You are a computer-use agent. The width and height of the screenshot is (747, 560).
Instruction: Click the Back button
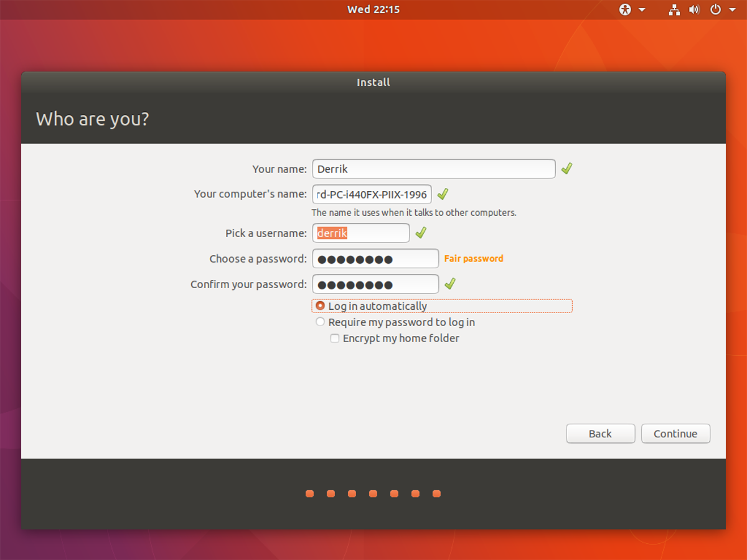pyautogui.click(x=601, y=434)
